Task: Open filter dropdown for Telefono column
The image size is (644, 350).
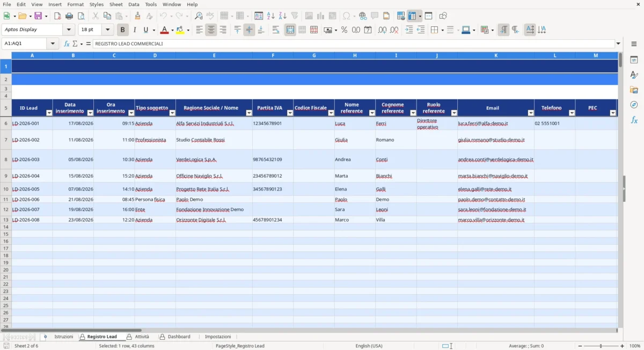Action: coord(572,113)
